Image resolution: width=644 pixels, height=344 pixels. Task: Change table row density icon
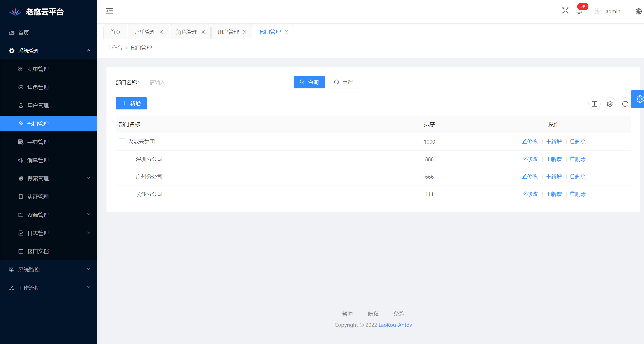click(x=594, y=104)
